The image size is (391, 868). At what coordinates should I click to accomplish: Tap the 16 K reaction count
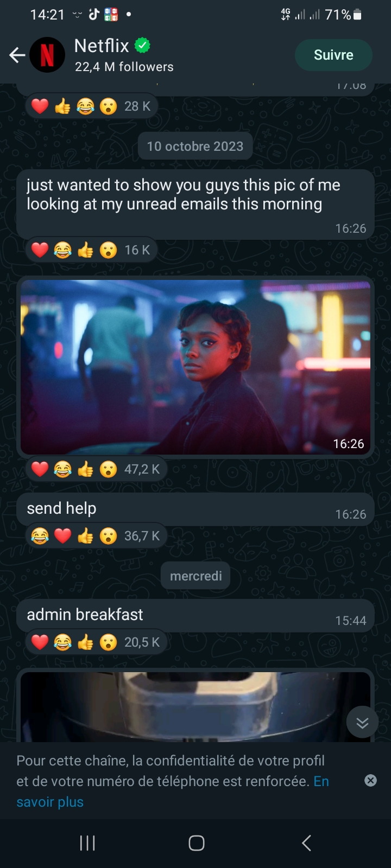pos(137,250)
